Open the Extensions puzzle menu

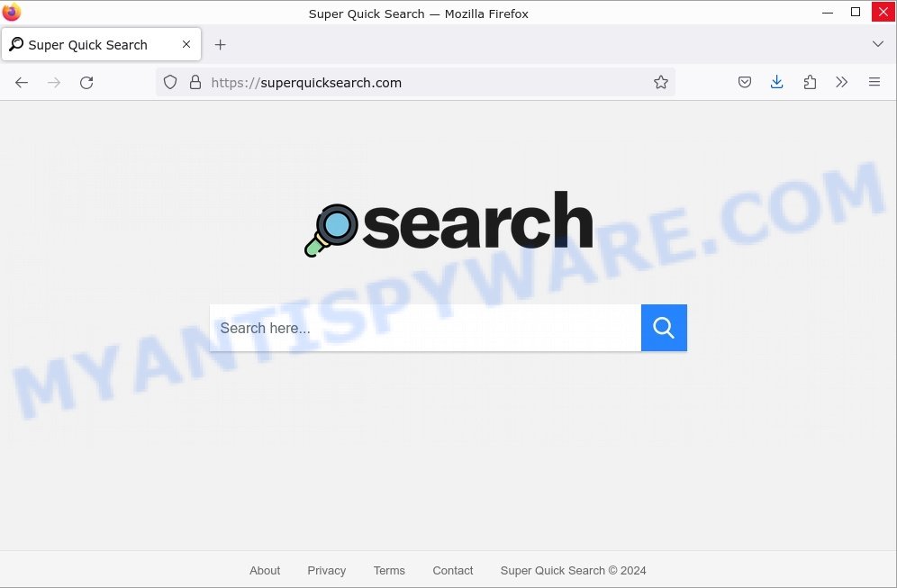810,82
